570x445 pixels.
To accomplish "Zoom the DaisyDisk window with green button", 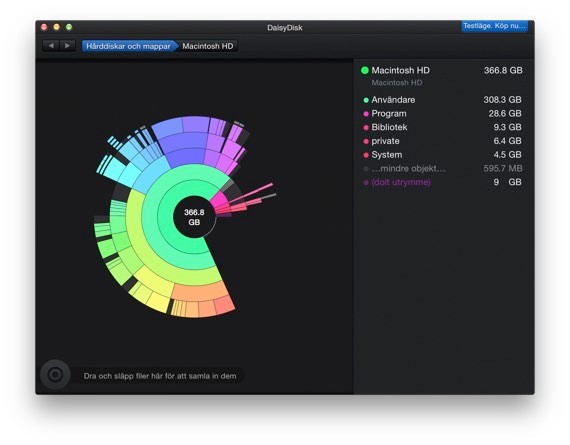I will tap(69, 27).
